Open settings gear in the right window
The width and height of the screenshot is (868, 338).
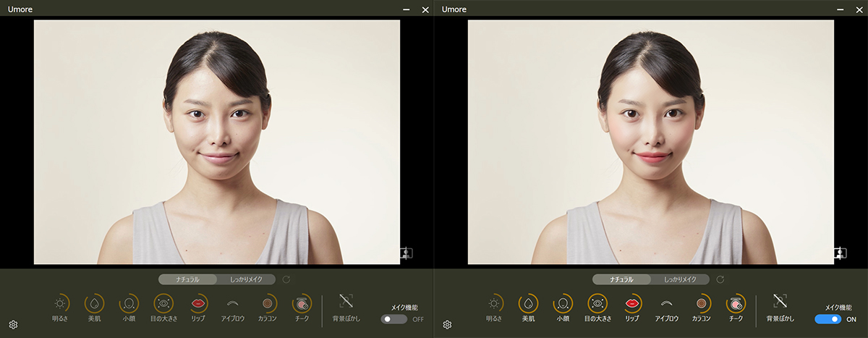click(x=447, y=325)
